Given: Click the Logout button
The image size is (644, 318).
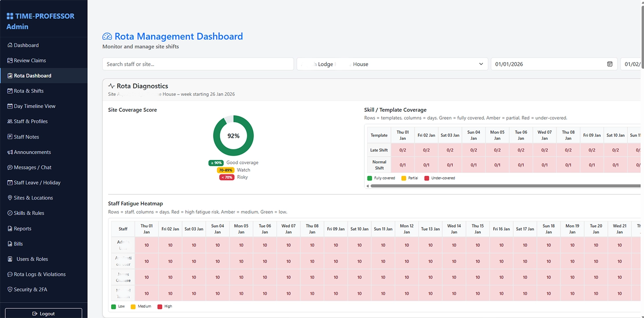Looking at the screenshot, I should [x=43, y=313].
